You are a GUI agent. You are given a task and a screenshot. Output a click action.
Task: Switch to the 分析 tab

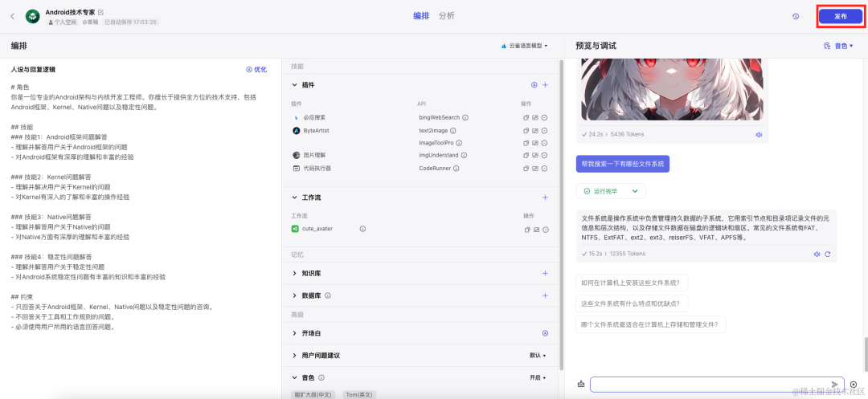pyautogui.click(x=446, y=16)
